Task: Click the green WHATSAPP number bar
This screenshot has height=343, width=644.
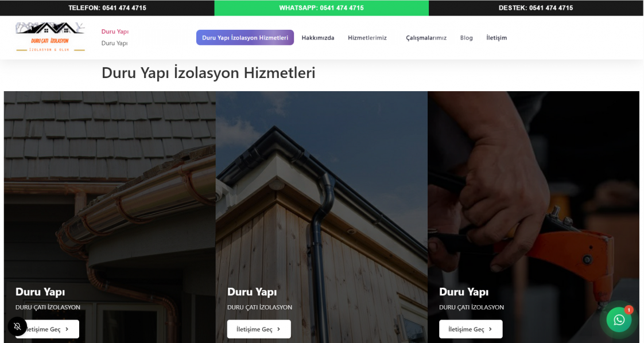Action: (321, 8)
